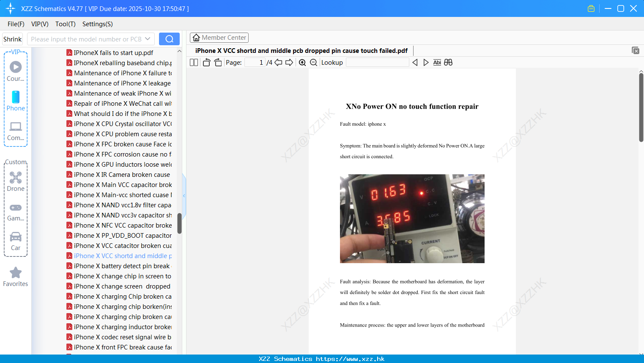Screen dimensions: 644x363
Task: Open Favorites star in sidebar
Action: click(x=16, y=277)
